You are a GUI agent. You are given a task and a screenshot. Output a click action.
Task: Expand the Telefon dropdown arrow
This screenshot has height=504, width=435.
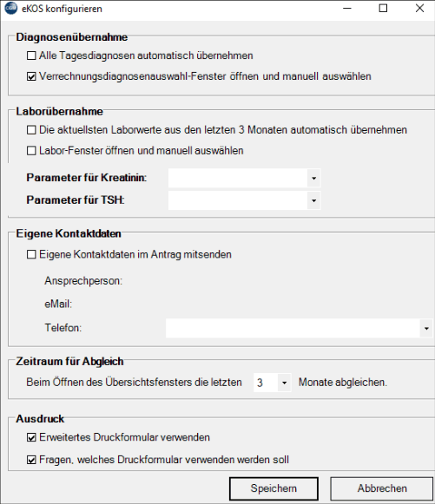pos(426,328)
